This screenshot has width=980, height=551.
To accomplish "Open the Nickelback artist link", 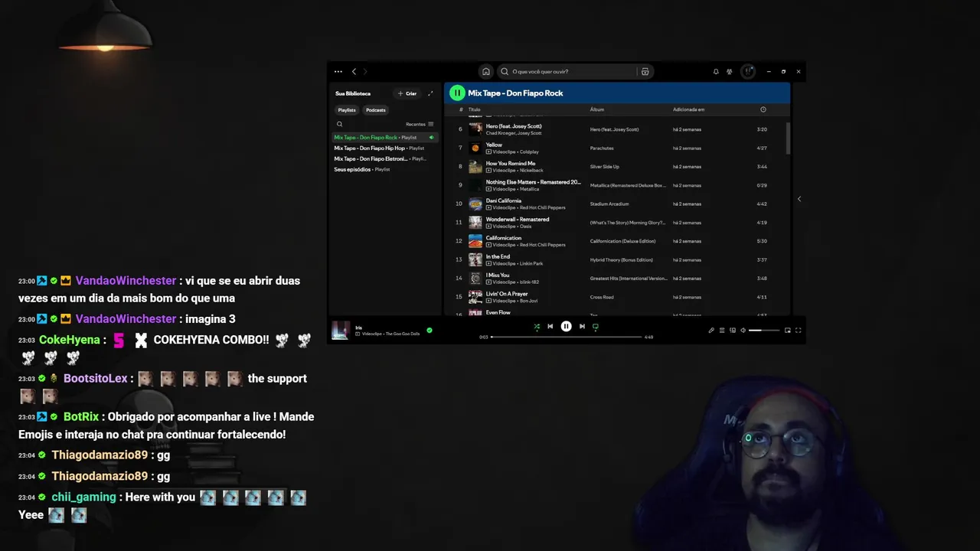I will click(x=531, y=171).
